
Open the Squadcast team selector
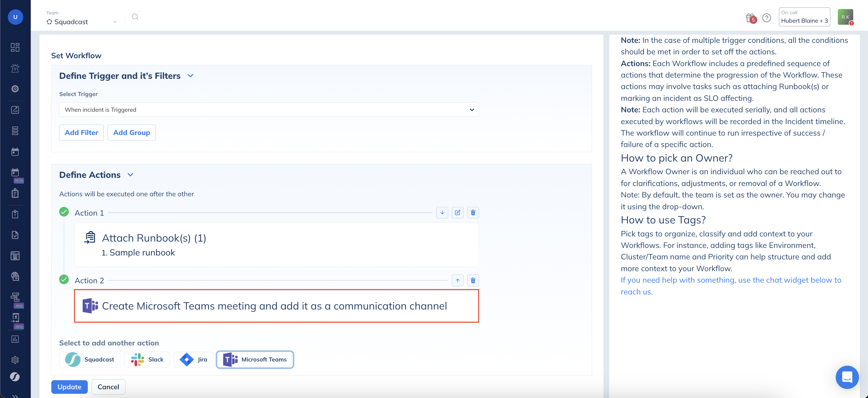coord(81,21)
